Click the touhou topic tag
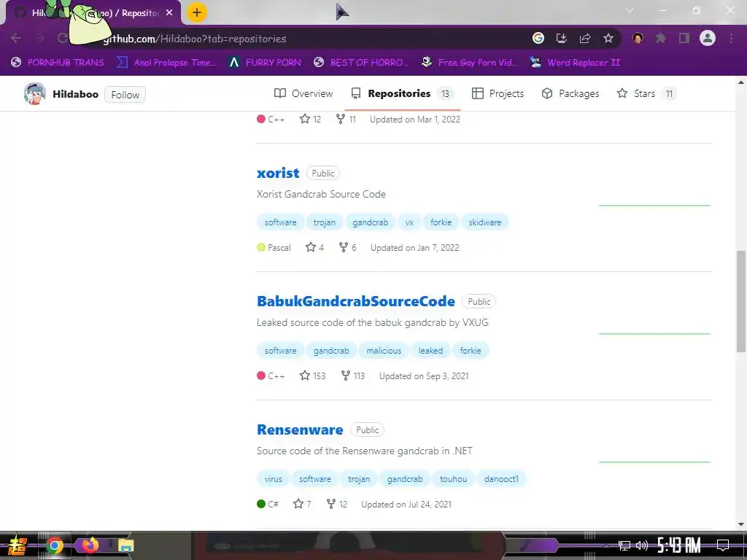Viewport: 747px width, 560px height. coord(453,479)
